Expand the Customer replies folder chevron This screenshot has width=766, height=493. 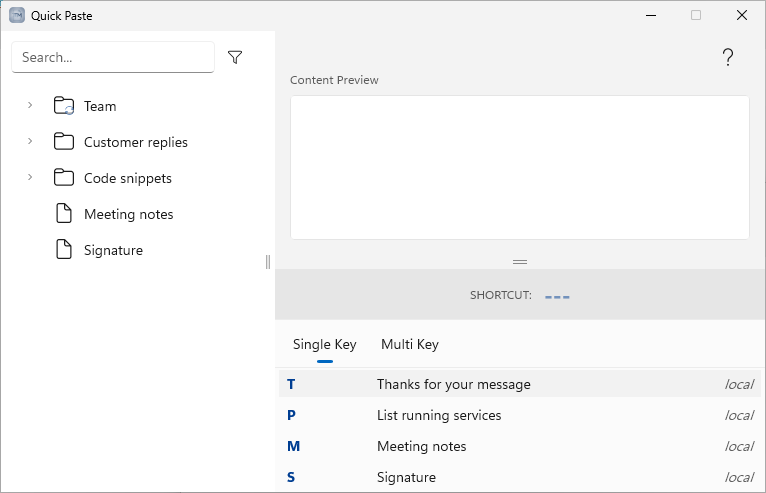coord(30,141)
